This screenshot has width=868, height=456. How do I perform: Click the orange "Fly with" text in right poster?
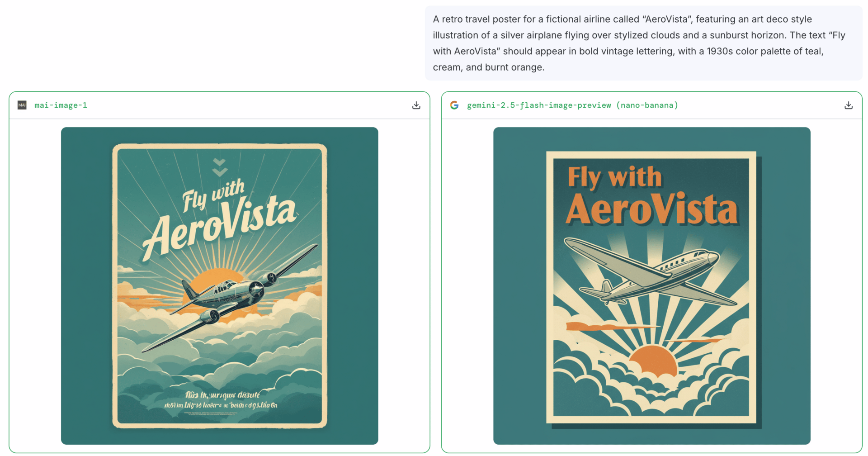[614, 176]
